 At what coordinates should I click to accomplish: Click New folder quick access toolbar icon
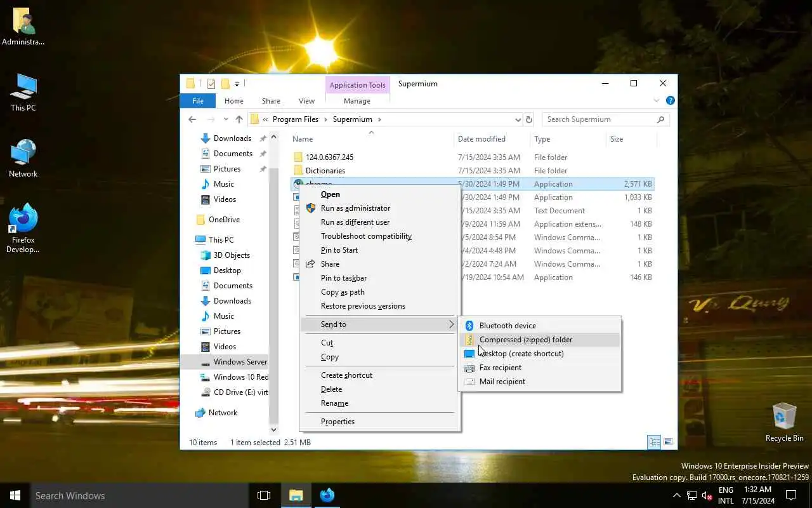click(x=225, y=84)
